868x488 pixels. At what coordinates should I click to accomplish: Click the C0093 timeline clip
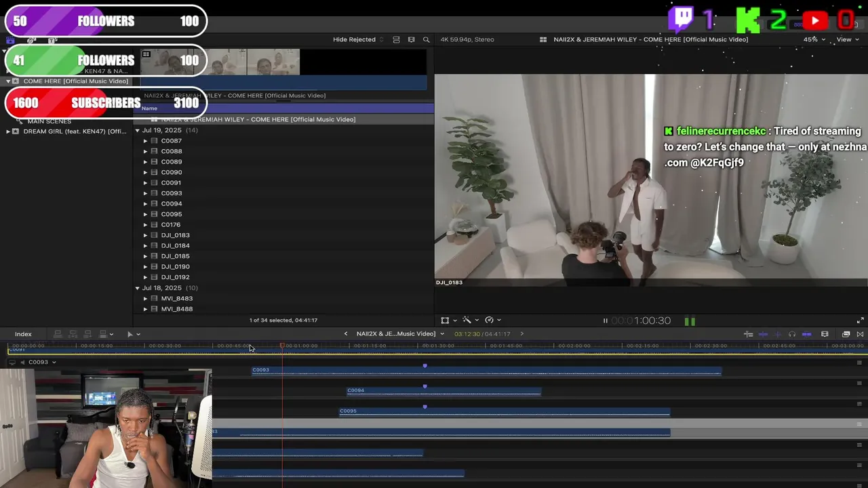click(486, 370)
